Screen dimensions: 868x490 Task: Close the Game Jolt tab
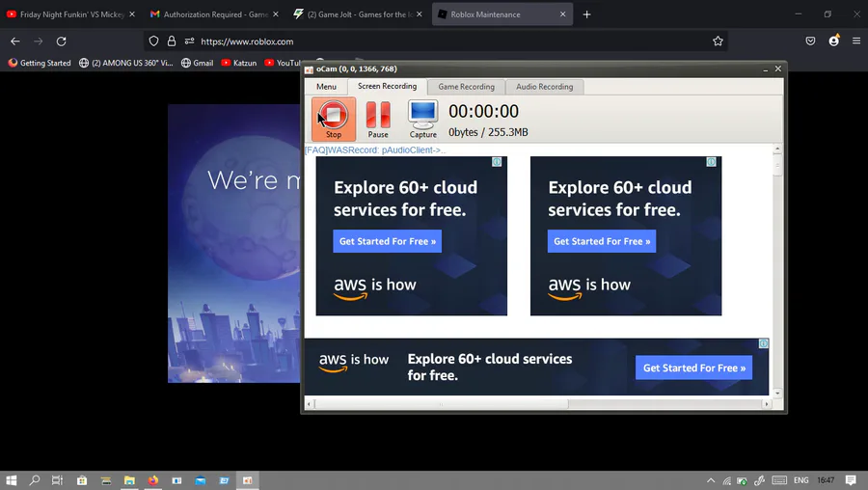click(x=420, y=14)
